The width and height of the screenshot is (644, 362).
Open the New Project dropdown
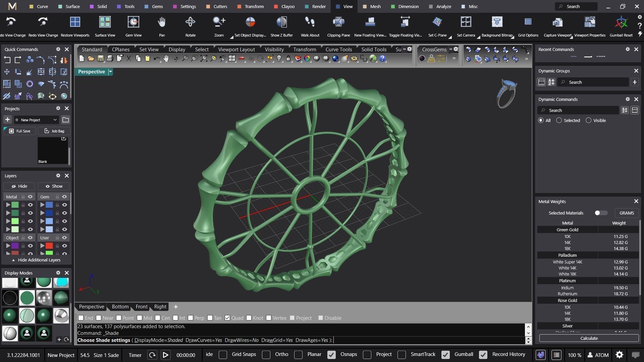(36, 120)
